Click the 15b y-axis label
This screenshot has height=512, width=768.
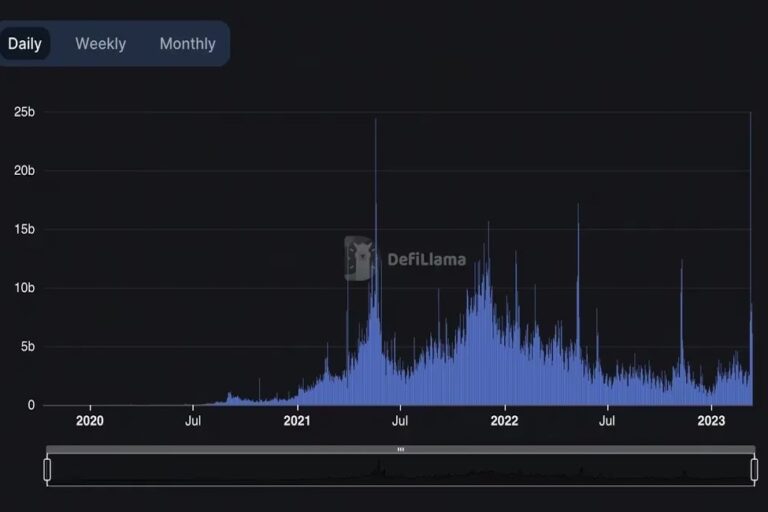click(x=24, y=229)
